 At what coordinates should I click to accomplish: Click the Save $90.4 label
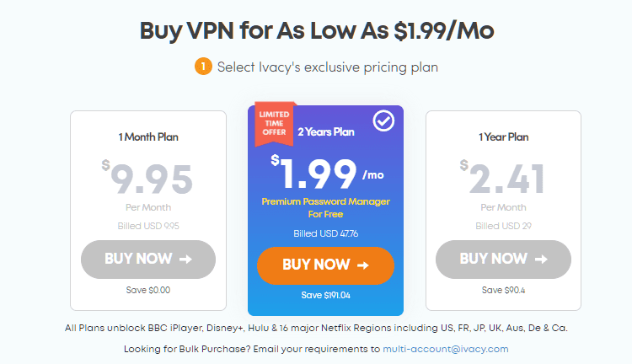coord(503,290)
